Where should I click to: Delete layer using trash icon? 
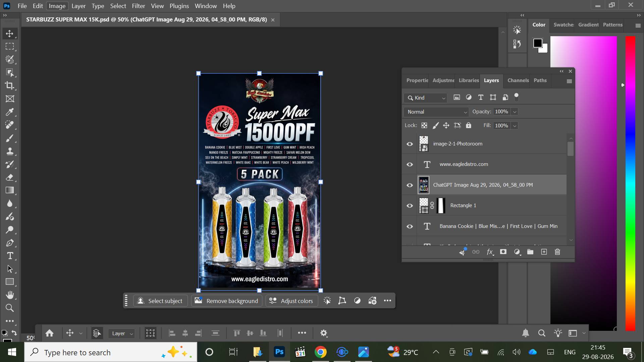click(x=557, y=252)
